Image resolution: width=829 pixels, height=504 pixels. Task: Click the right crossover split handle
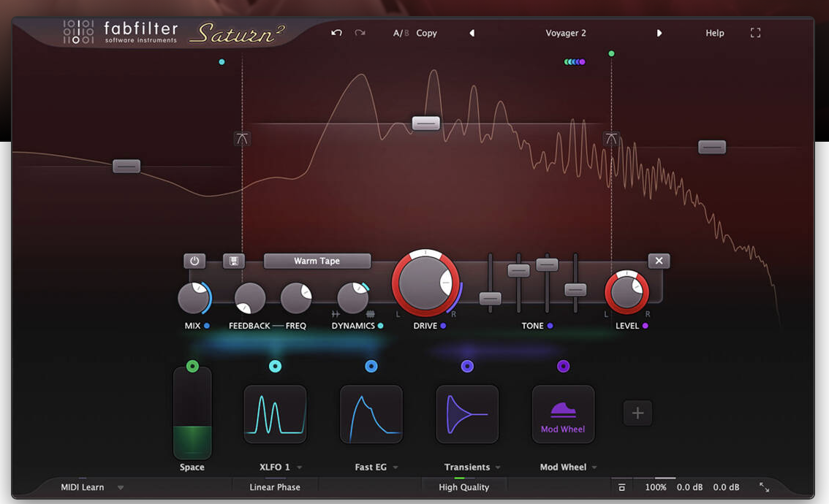tap(611, 139)
